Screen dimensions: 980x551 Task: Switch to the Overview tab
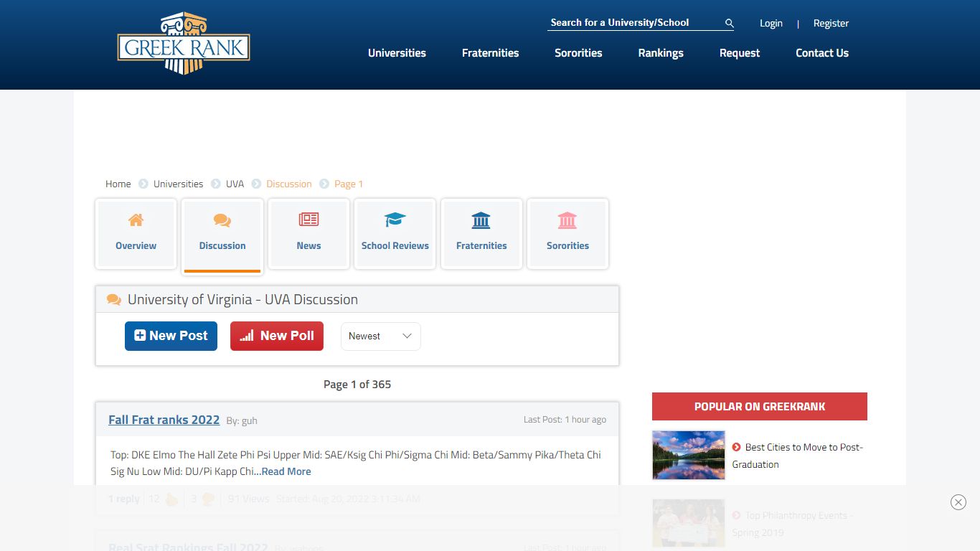136,234
